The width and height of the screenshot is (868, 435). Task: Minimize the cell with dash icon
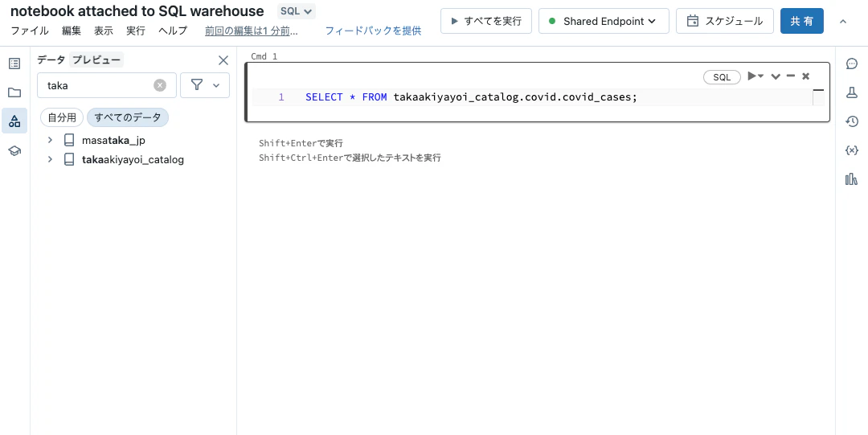pos(791,76)
